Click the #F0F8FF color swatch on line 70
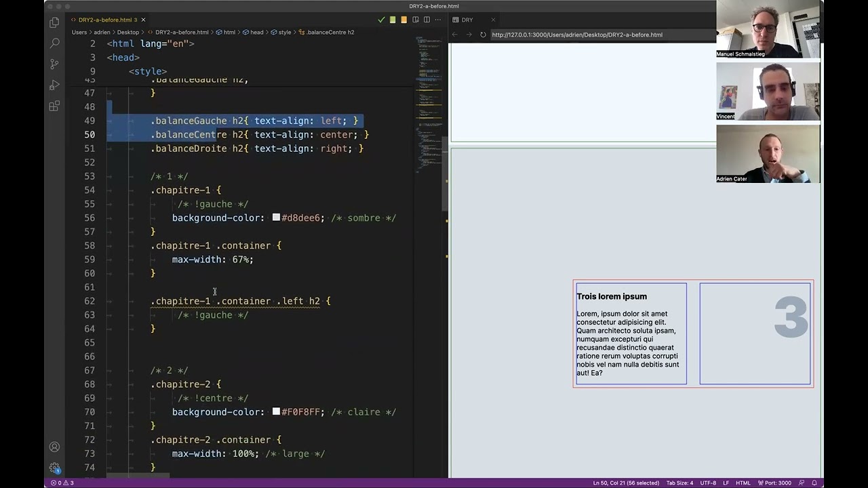 276,411
